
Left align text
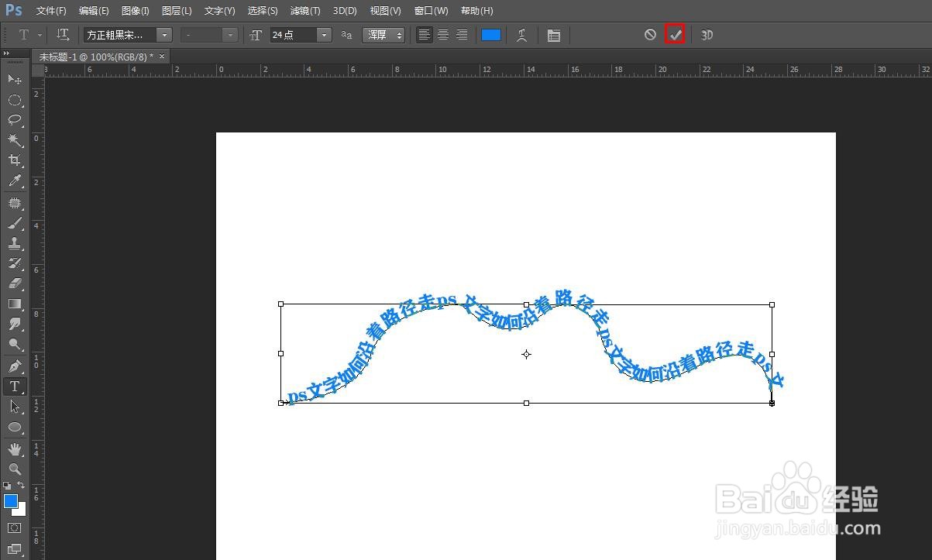click(424, 35)
